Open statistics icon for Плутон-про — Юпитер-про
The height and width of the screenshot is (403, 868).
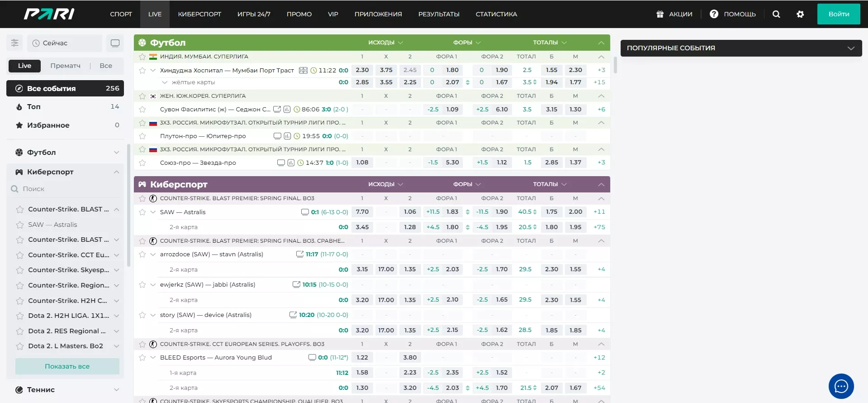point(287,136)
